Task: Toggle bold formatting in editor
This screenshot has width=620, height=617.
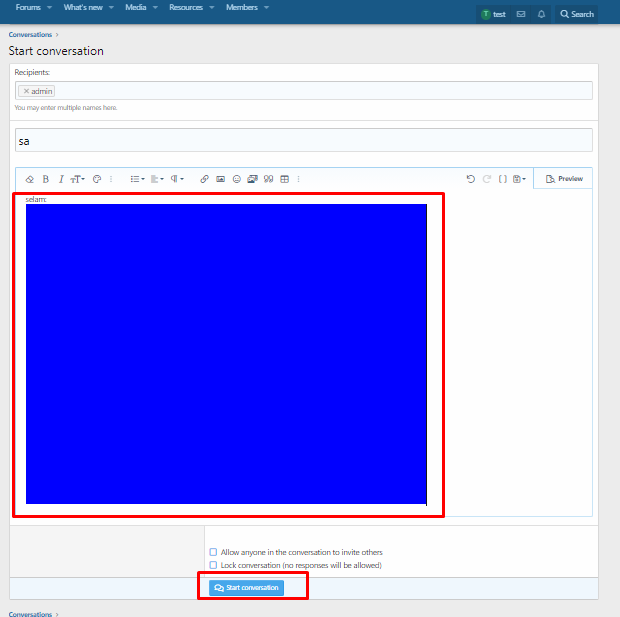Action: pyautogui.click(x=46, y=179)
